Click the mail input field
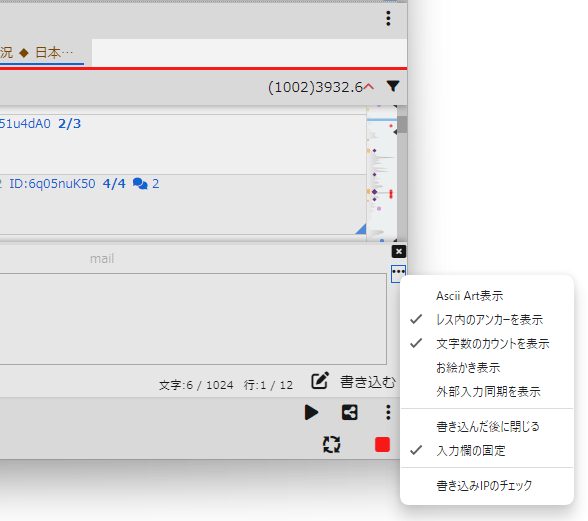 pyautogui.click(x=102, y=258)
